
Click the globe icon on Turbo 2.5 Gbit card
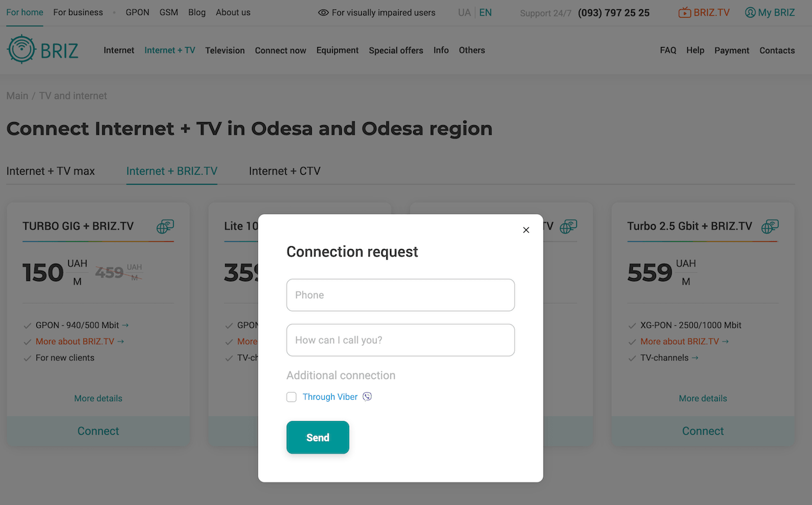[x=770, y=226]
